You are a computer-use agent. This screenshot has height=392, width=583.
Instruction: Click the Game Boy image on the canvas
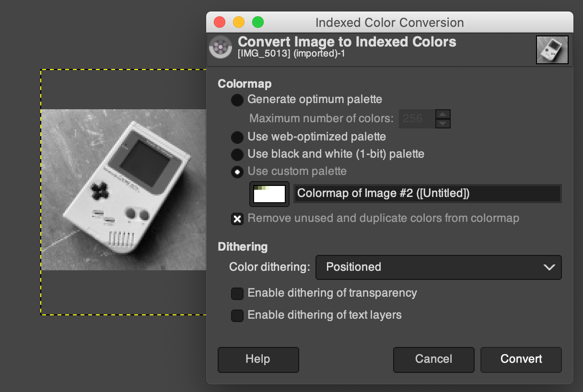click(124, 190)
